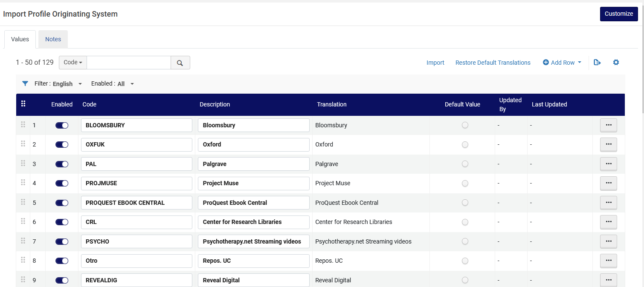
Task: Click the Palgrave translation text
Action: click(x=327, y=164)
